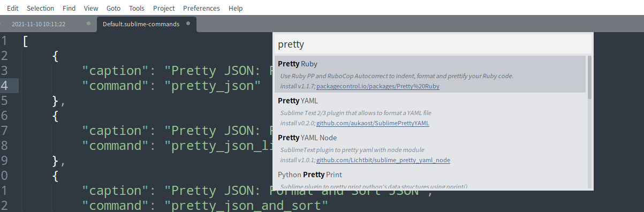This screenshot has width=644, height=212.
Task: Open the Find menu
Action: (x=69, y=8)
